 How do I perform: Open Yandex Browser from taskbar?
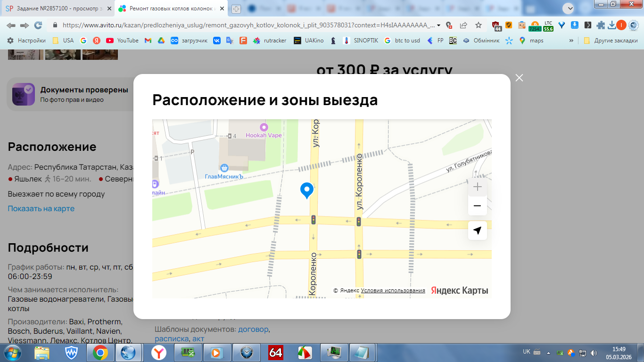[158, 353]
